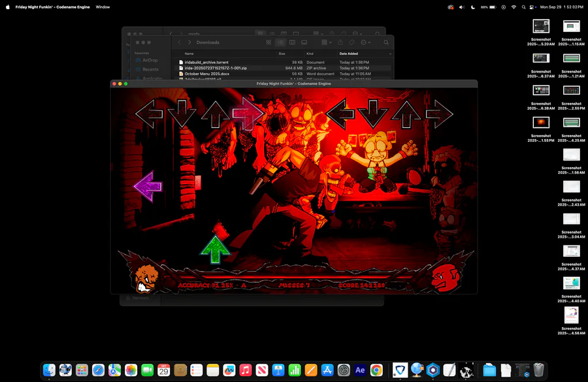Open Keynote in the dock
Screen dimensions: 588x382
pos(278,370)
